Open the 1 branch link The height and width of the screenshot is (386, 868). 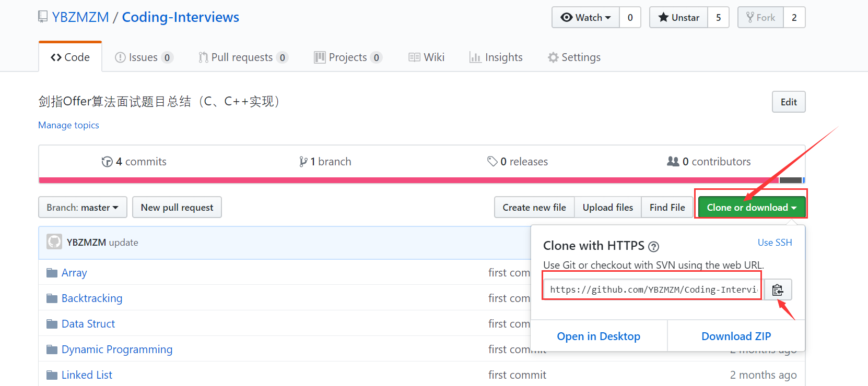click(325, 162)
